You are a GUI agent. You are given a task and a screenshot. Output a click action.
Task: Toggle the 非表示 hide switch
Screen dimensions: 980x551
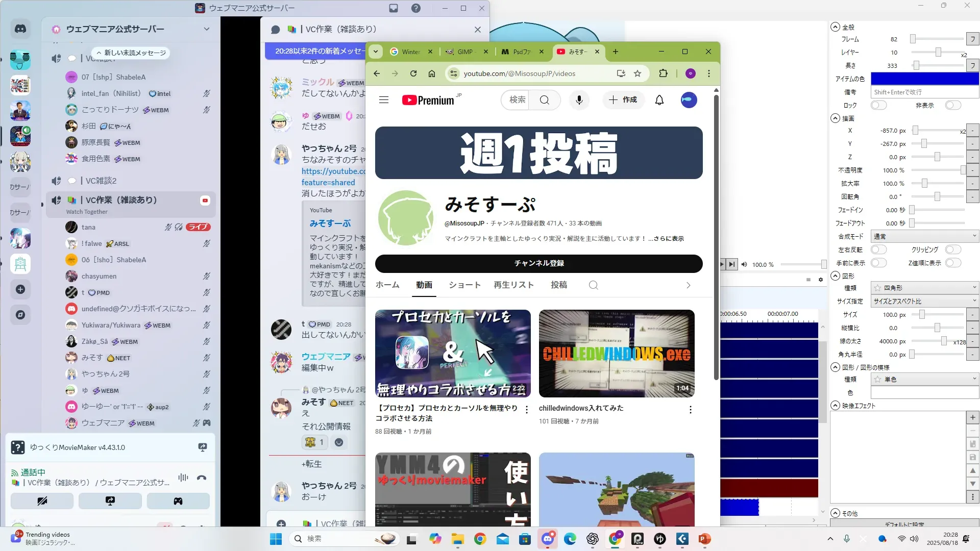click(x=952, y=105)
